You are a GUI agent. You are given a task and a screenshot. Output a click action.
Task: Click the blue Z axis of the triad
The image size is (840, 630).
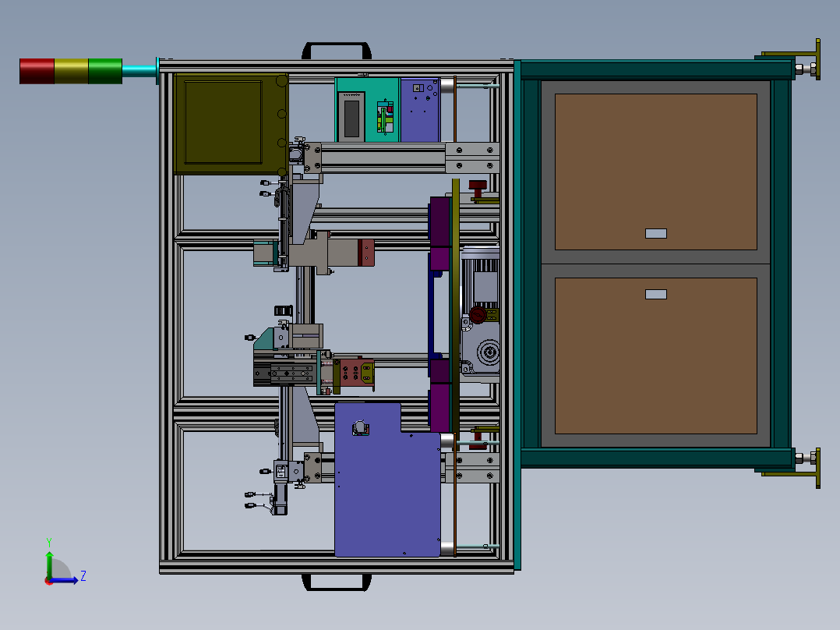[x=64, y=580]
